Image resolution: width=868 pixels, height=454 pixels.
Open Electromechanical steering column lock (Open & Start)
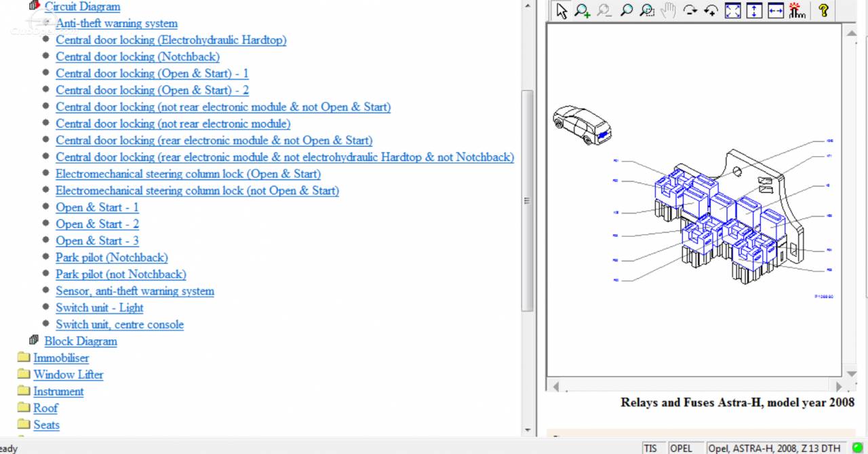point(188,174)
